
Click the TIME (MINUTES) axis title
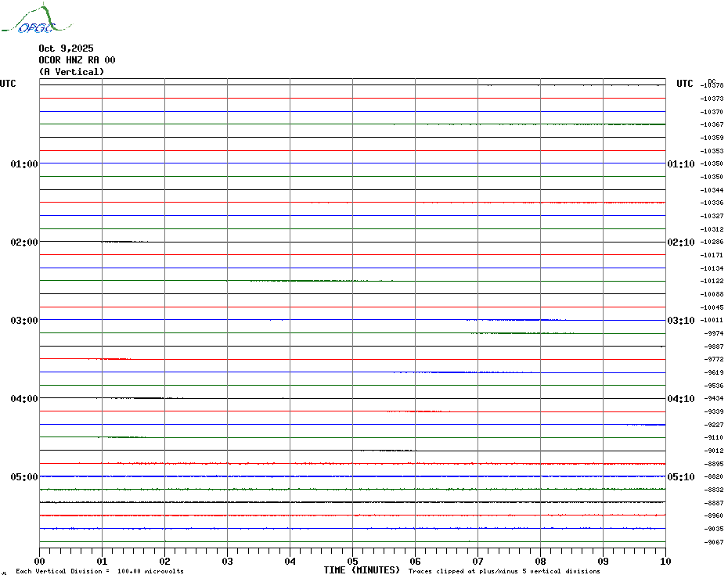click(362, 570)
